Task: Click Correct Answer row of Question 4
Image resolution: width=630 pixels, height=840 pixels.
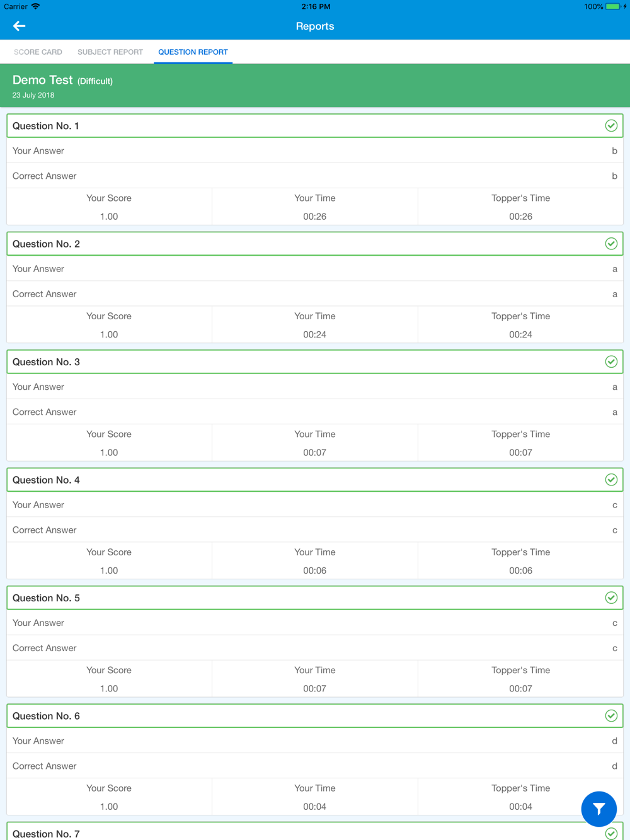Action: [x=315, y=530]
